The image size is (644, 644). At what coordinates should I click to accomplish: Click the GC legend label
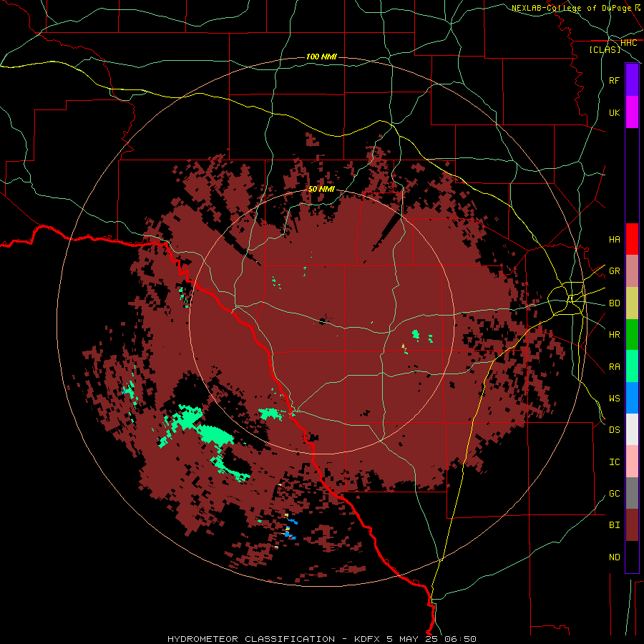click(614, 493)
